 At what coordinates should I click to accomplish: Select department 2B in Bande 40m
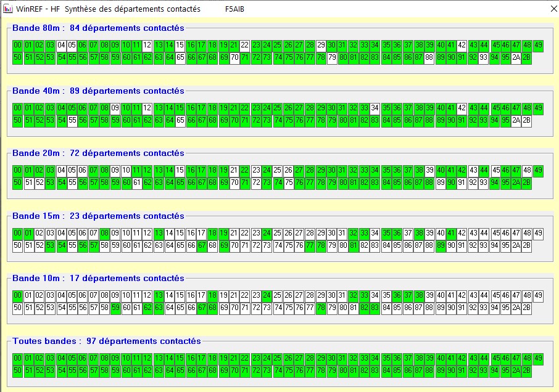click(526, 120)
